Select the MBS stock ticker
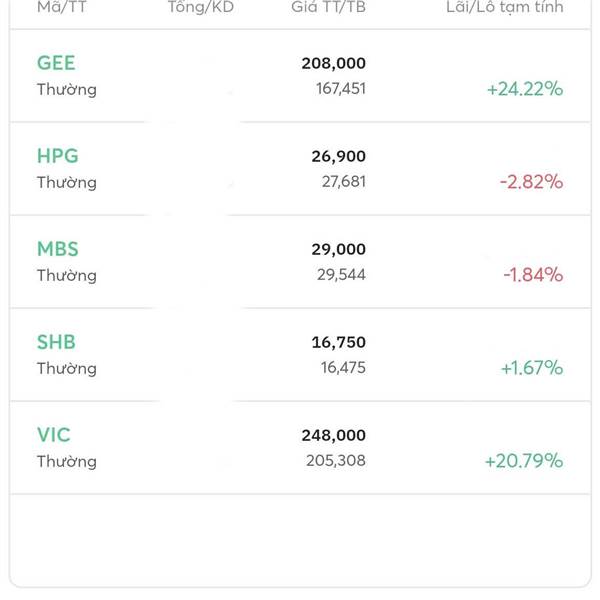Screen dimensions: 600x600 (x=57, y=249)
